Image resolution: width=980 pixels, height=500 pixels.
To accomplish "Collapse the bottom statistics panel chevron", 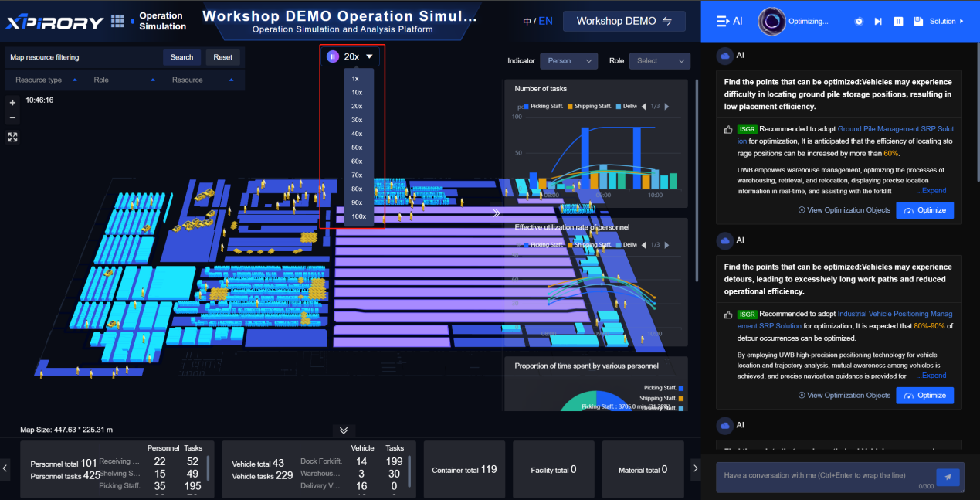I will (344, 430).
